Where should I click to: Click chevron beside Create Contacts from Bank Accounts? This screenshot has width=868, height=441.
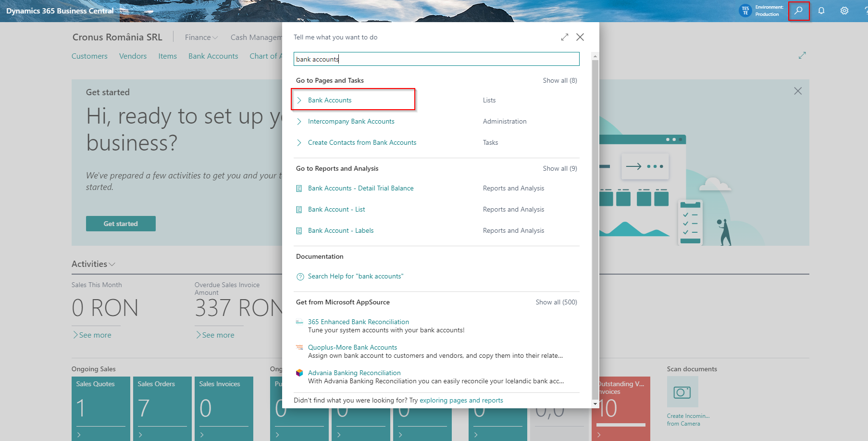[x=299, y=142]
